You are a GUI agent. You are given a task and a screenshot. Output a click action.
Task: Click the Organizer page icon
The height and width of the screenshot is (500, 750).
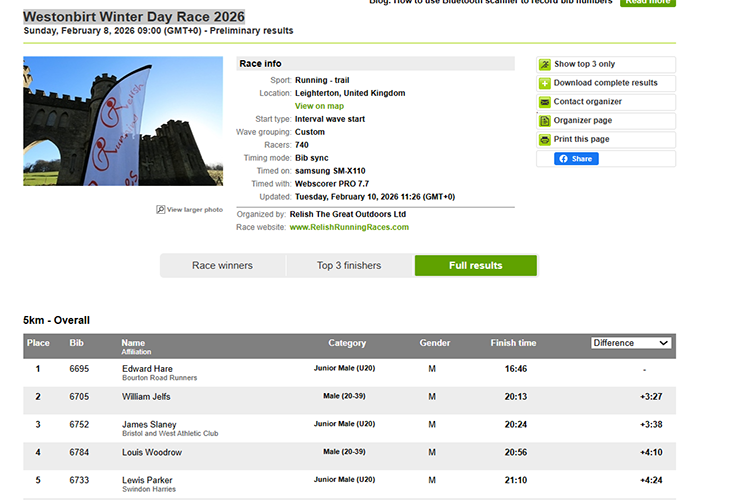(x=545, y=121)
